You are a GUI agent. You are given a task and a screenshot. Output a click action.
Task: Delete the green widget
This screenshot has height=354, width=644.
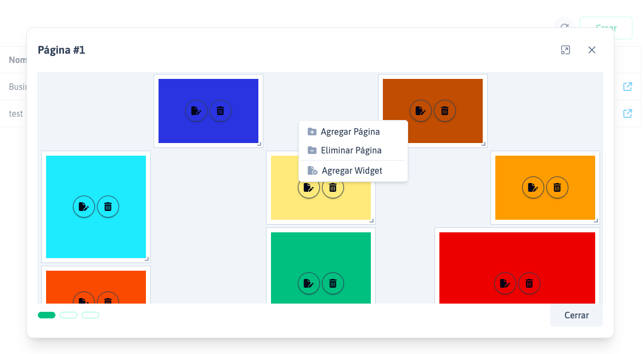(x=333, y=283)
